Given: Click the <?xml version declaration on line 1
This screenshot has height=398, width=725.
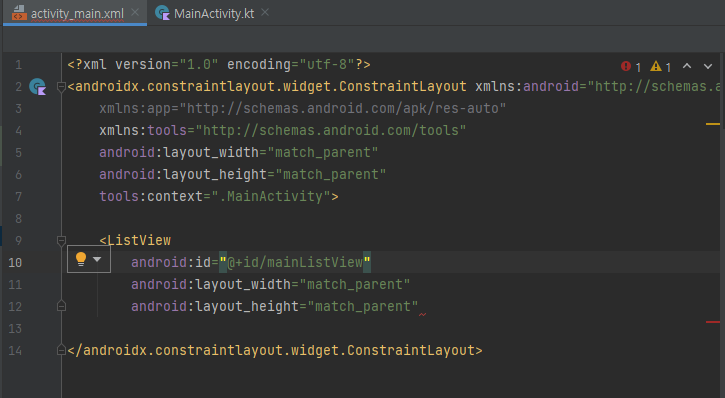Looking at the screenshot, I should pyautogui.click(x=219, y=64).
